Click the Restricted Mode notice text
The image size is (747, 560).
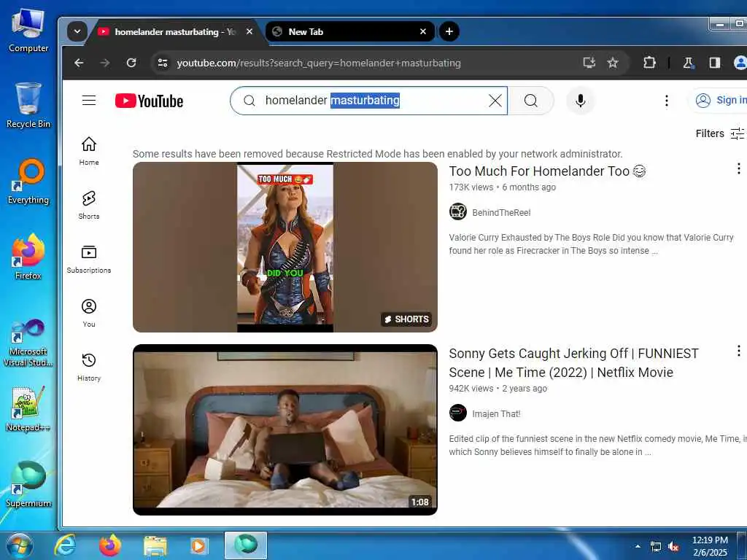click(x=377, y=154)
